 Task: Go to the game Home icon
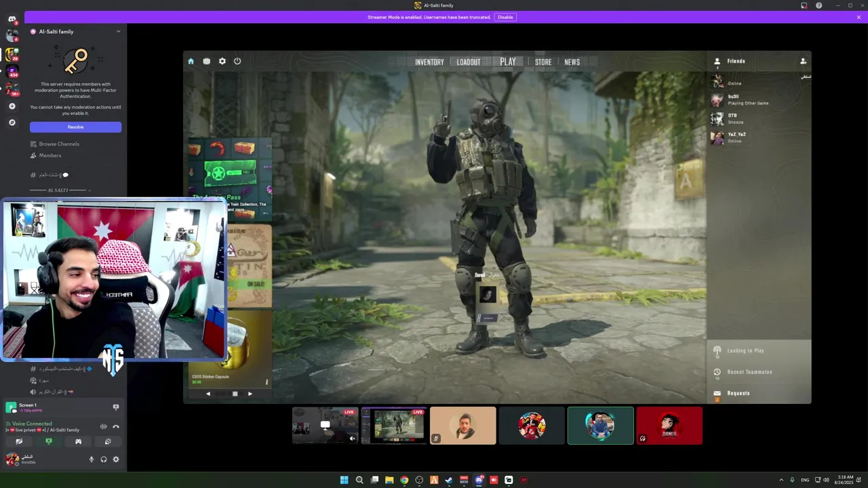coord(191,61)
